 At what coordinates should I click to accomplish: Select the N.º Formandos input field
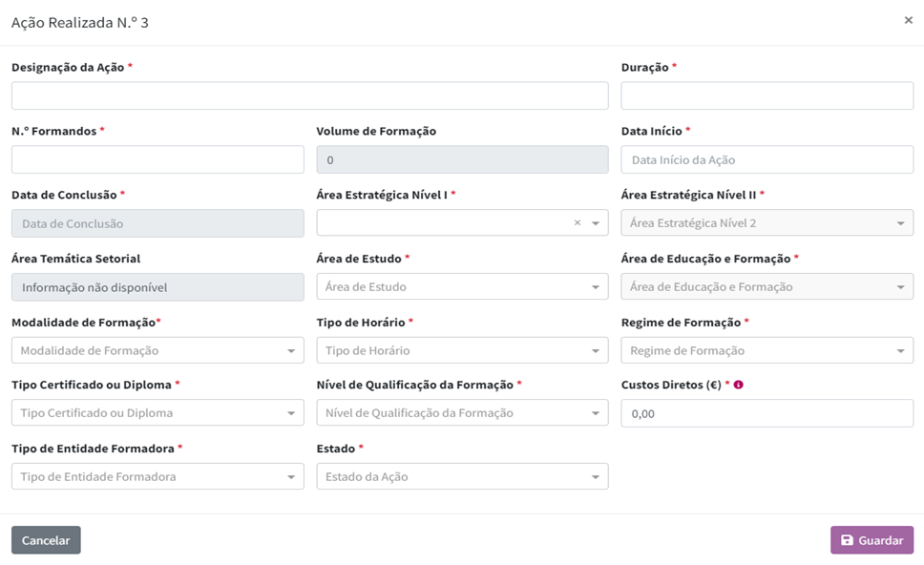pos(157,159)
